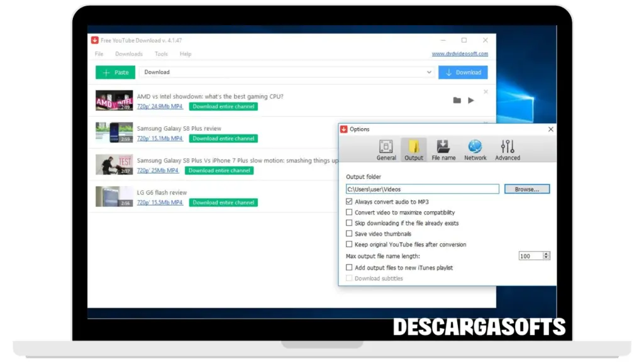Image resolution: width=644 pixels, height=362 pixels.
Task: Toggle Save video thumbnails checkbox
Action: point(350,234)
